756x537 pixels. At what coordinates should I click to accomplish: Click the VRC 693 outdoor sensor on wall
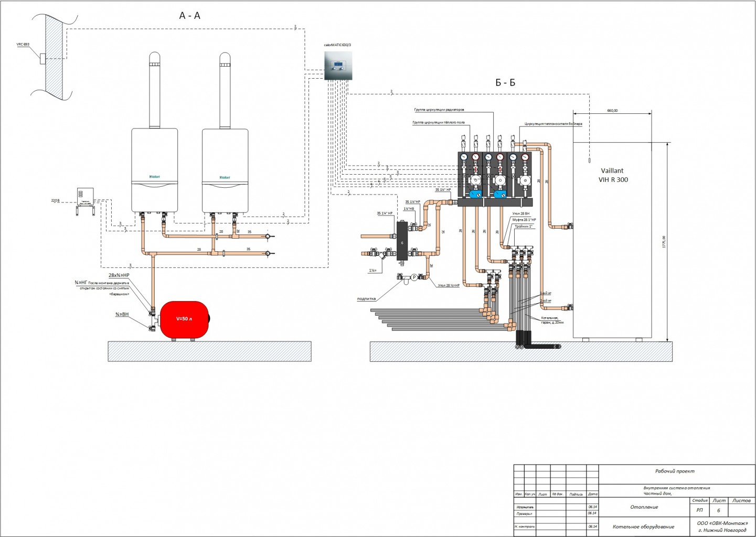pyautogui.click(x=43, y=58)
